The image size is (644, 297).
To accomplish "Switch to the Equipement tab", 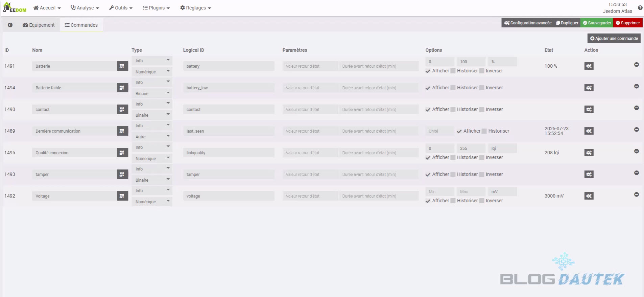I will 39,25.
